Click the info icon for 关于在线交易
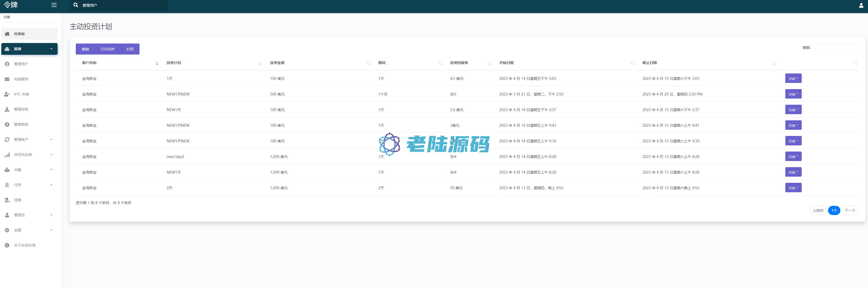Screen dimensions: 868x288 pyautogui.click(x=7, y=245)
